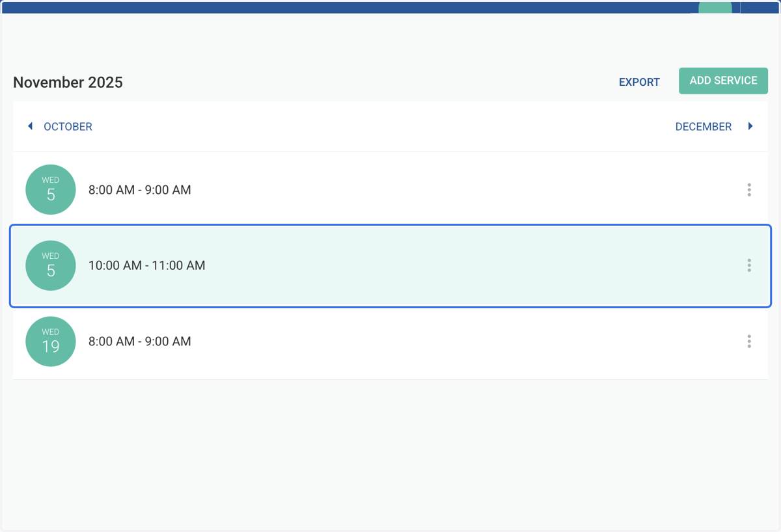The image size is (781, 532).
Task: Select the 8:00 AM - 9:00 AM text on Wed 5
Action: click(140, 190)
